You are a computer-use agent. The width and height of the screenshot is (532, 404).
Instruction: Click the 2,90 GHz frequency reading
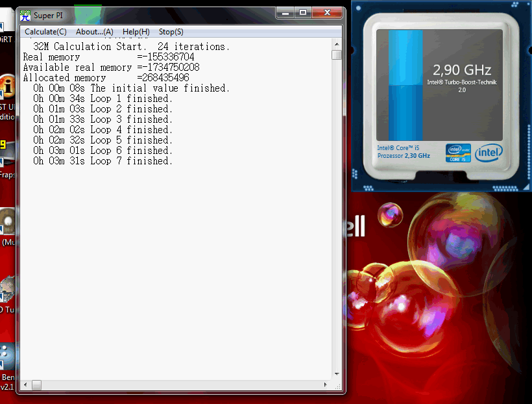click(x=462, y=70)
